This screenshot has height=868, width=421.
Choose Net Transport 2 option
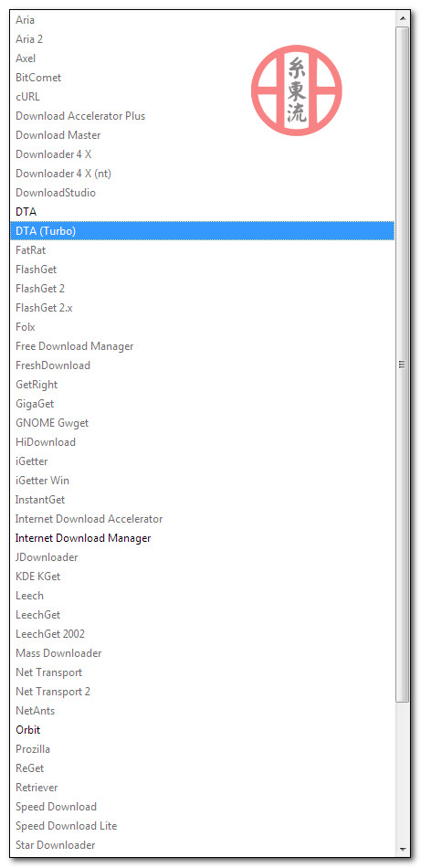click(x=203, y=692)
